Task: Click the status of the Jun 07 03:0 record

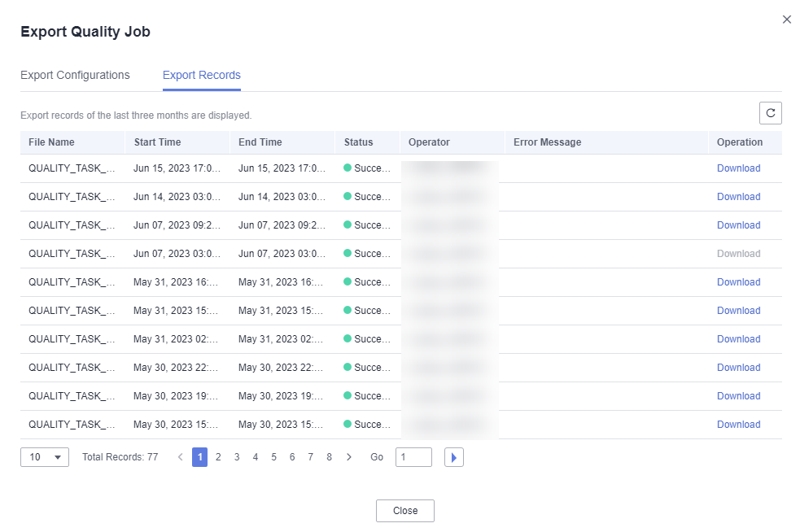Action: click(367, 254)
